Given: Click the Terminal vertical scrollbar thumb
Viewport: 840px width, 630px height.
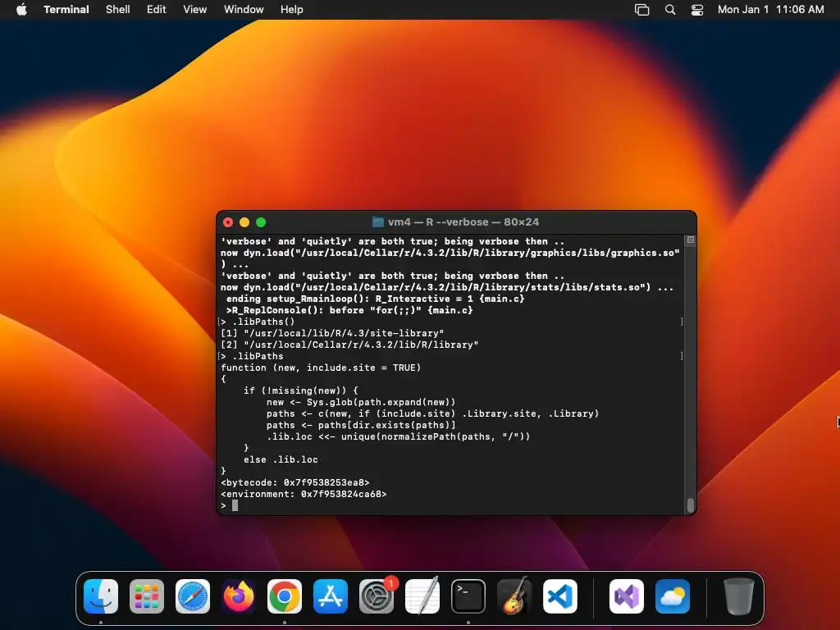Looking at the screenshot, I should [x=691, y=504].
